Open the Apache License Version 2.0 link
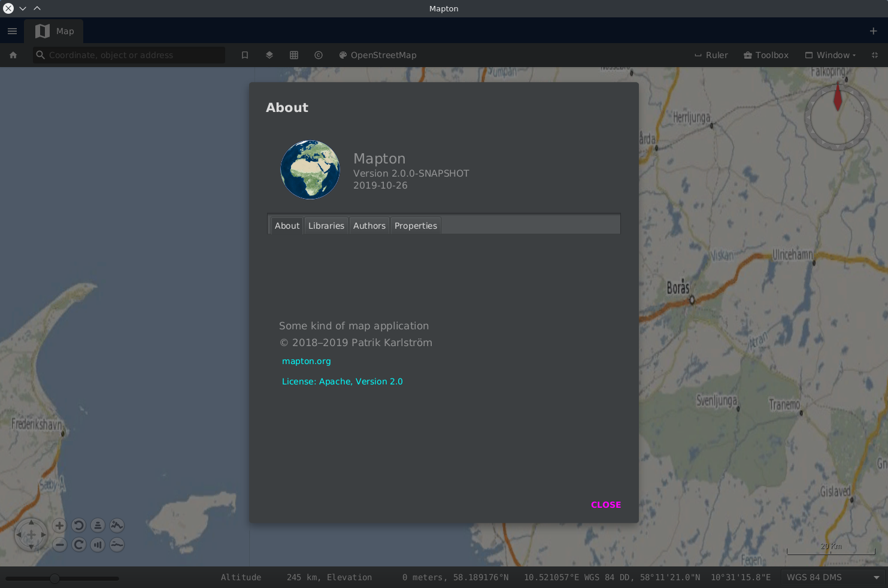The image size is (888, 588). (343, 381)
